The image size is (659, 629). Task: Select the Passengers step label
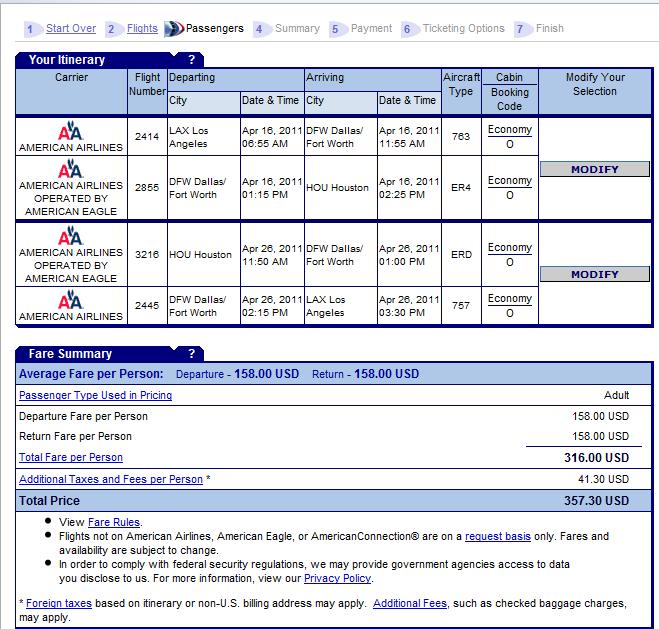point(215,29)
